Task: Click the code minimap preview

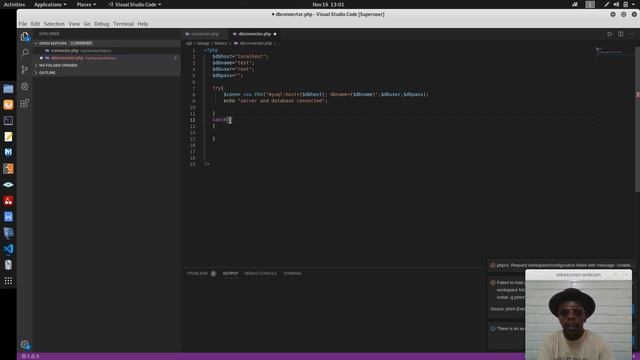Action: 609,50
